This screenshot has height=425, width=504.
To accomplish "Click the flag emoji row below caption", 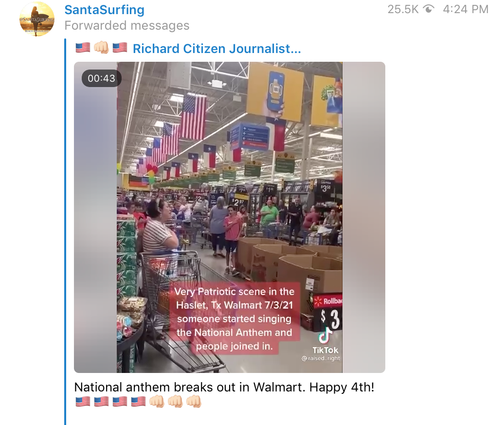I will click(110, 402).
